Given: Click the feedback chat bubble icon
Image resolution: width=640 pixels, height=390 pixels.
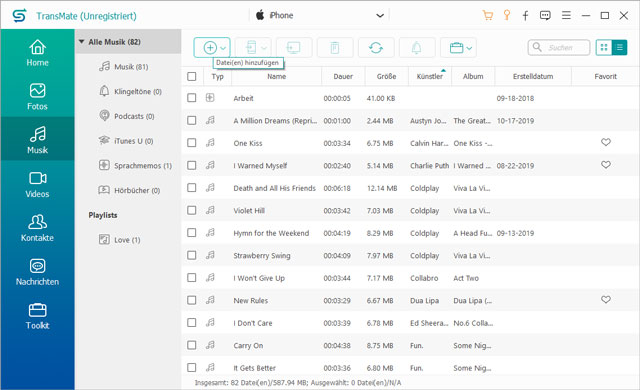Looking at the screenshot, I should coord(545,16).
